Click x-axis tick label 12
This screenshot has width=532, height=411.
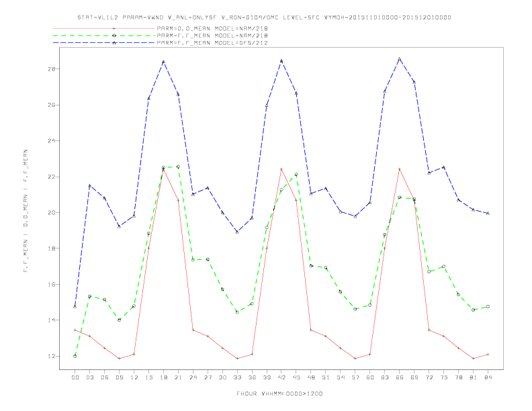point(134,377)
